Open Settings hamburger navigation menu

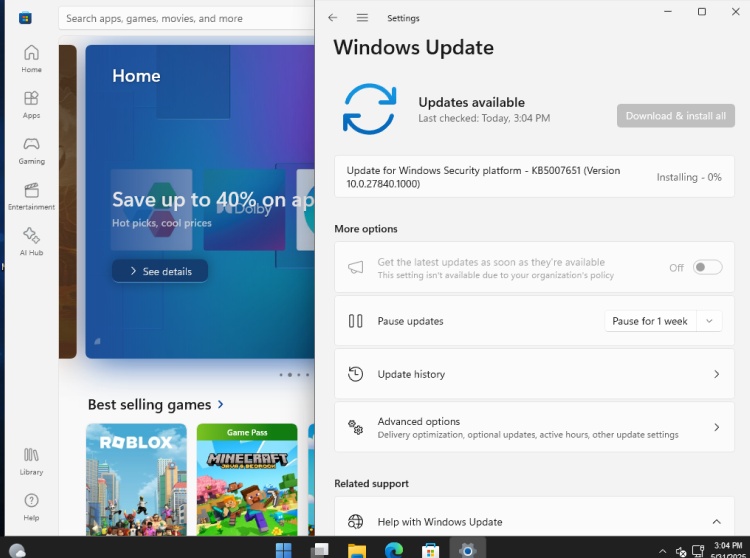click(x=362, y=18)
